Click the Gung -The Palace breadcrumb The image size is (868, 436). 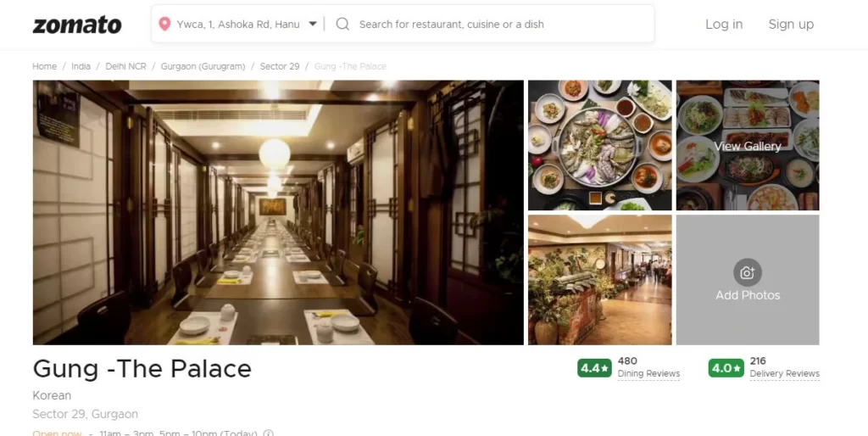click(350, 66)
